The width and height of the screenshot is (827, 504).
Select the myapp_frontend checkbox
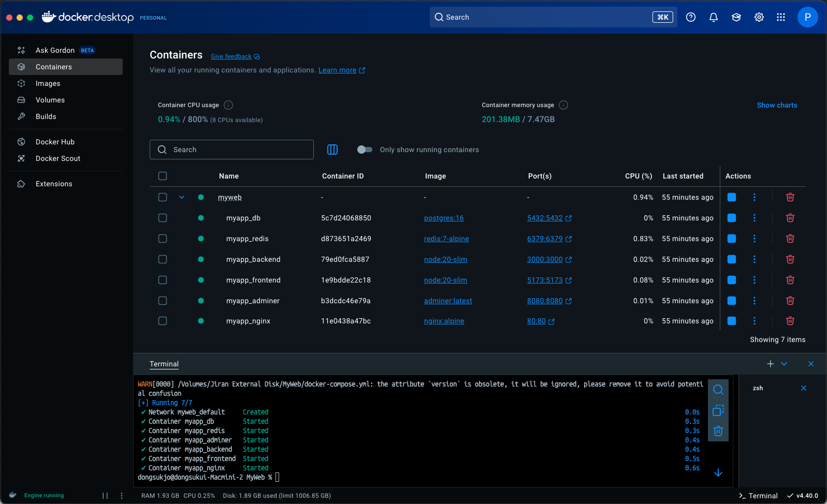tap(163, 280)
